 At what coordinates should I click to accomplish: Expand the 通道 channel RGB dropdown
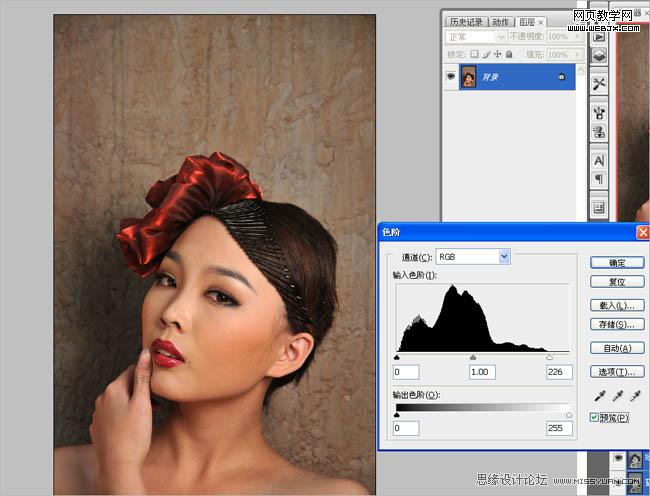tap(504, 257)
